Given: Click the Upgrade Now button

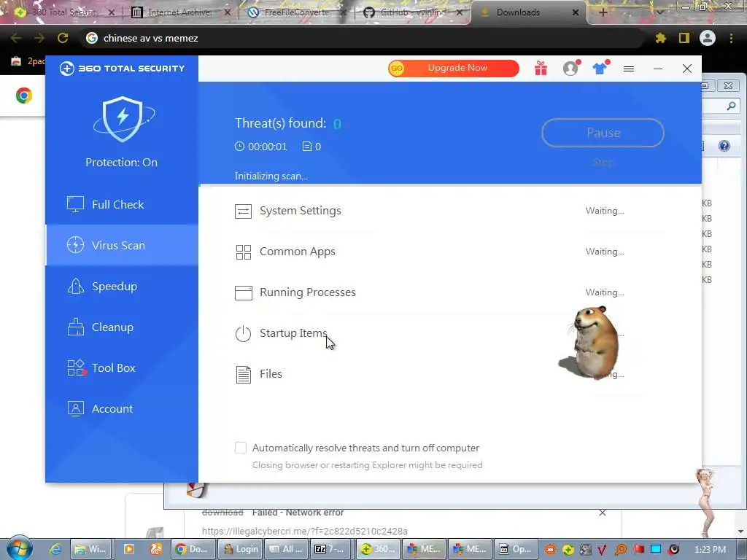Looking at the screenshot, I should [454, 68].
